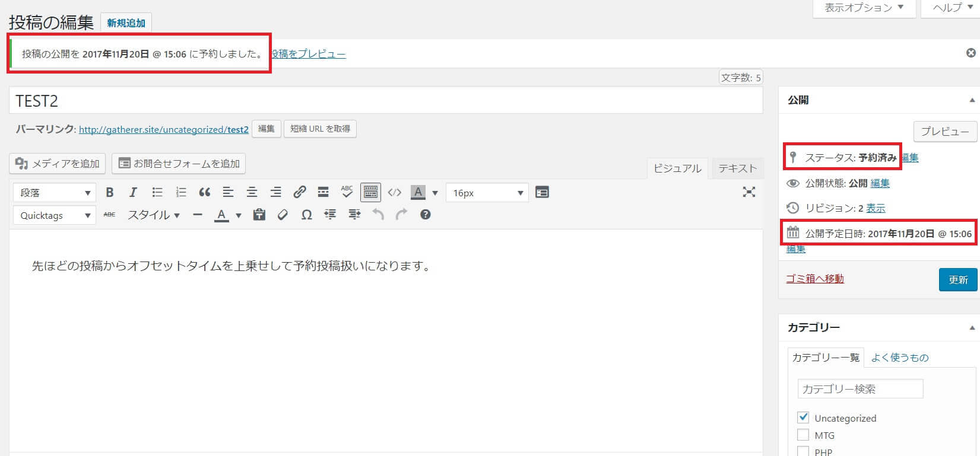Click ゴミ箱へ移動 link
This screenshot has width=980, height=456.
815,279
